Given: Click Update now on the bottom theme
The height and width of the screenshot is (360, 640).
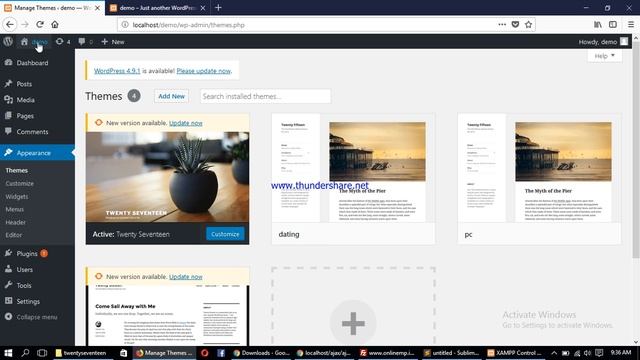Looking at the screenshot, I should [x=186, y=276].
